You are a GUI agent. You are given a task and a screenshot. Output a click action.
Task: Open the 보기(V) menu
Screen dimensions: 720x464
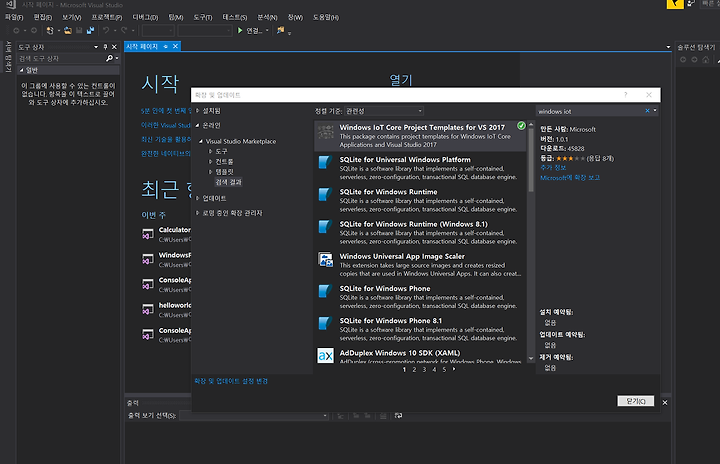click(72, 17)
